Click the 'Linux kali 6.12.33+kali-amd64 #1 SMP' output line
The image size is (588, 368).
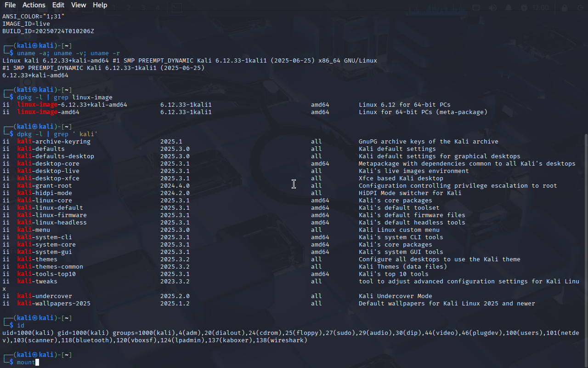(190, 61)
